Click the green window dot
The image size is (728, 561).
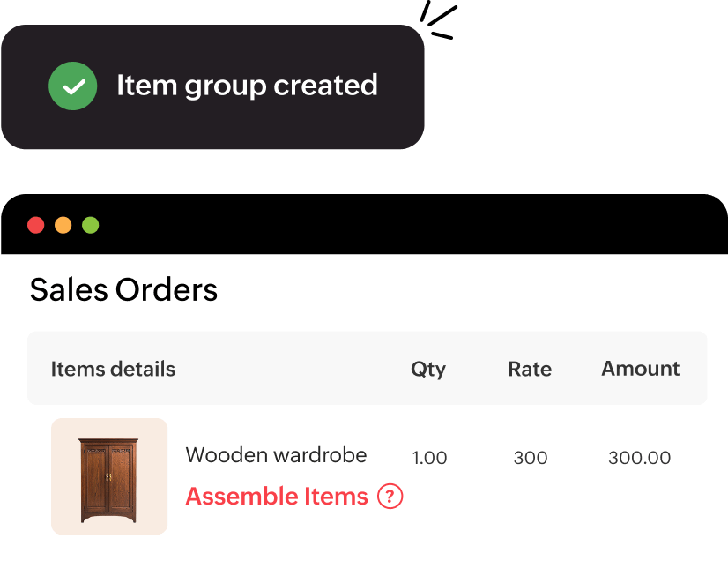[x=89, y=225]
